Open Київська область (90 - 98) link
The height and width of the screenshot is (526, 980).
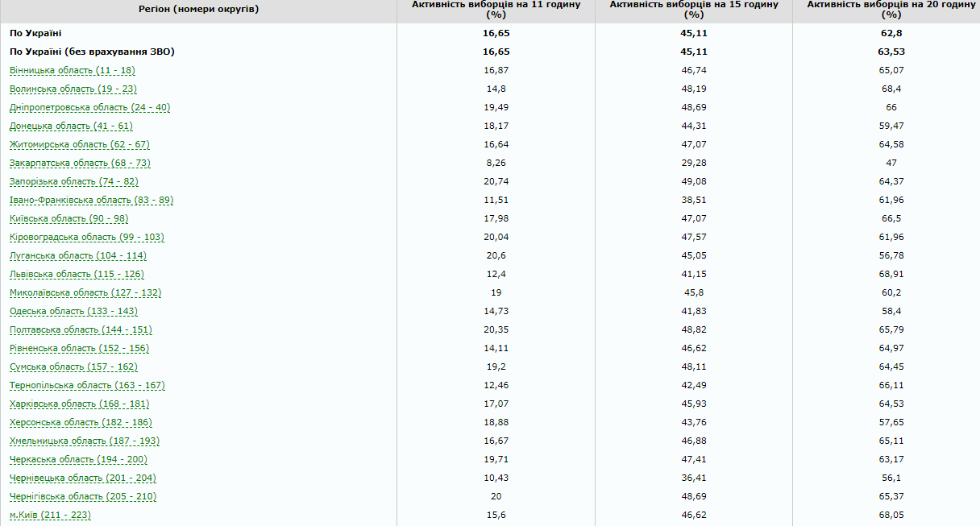point(69,218)
